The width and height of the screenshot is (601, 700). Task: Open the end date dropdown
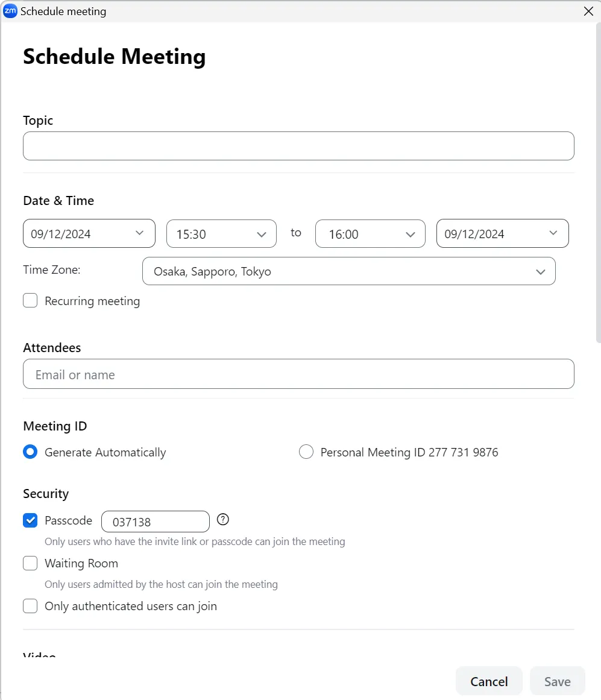point(502,233)
